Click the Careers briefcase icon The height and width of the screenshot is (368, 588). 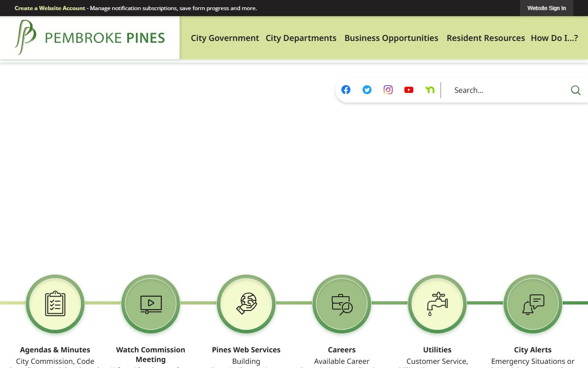click(342, 304)
